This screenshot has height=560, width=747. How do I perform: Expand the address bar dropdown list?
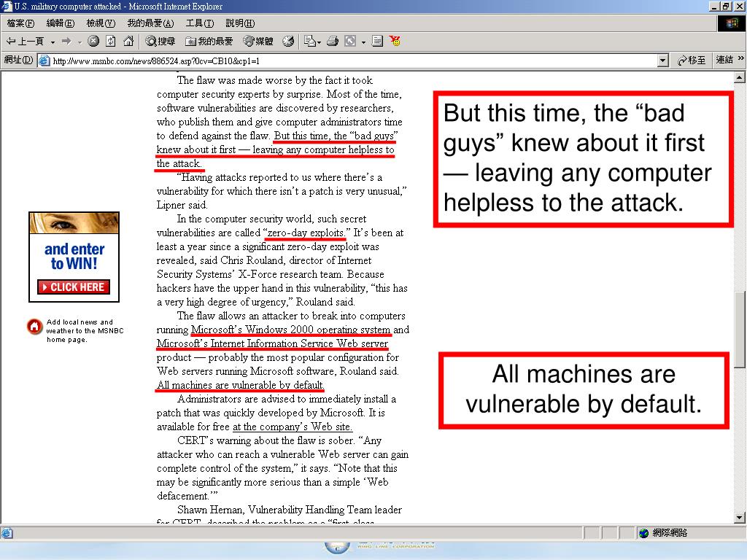(662, 61)
